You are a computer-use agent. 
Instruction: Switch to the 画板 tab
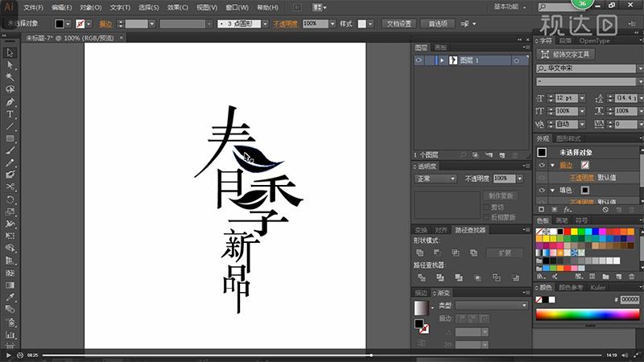[440, 47]
